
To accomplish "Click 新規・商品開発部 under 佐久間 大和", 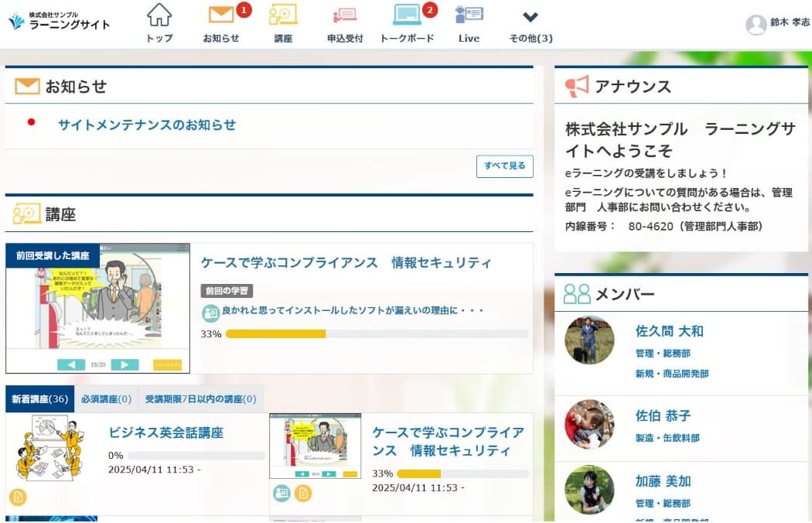I will click(x=672, y=374).
